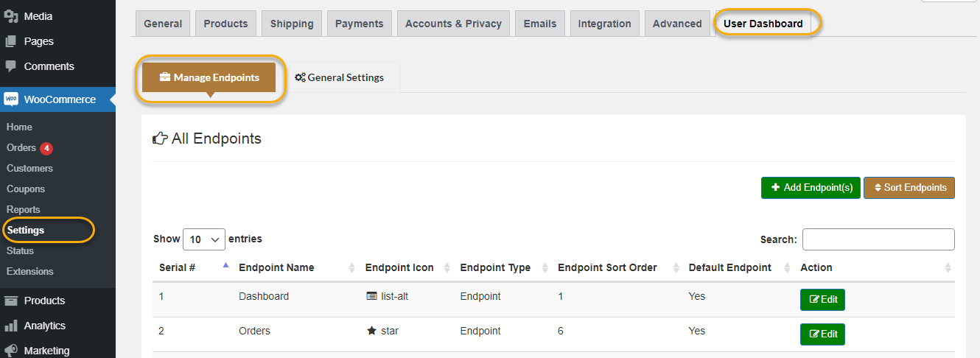Click the list-alt icon in Dashboard row
The height and width of the screenshot is (358, 980).
click(372, 296)
